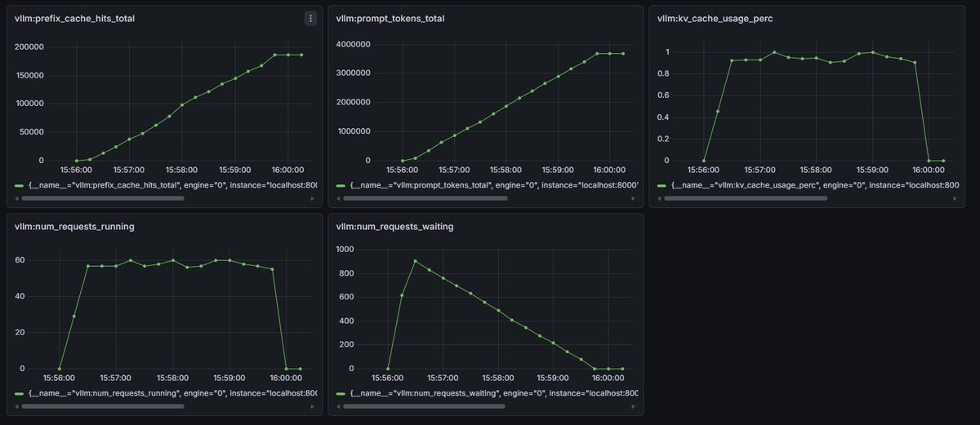Click the green series color in prompt_tokens_total legend
This screenshot has height=425, width=980.
point(341,186)
